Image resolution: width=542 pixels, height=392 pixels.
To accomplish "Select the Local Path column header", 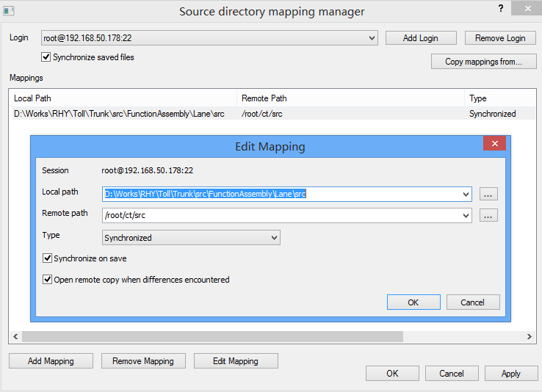I will coord(123,98).
